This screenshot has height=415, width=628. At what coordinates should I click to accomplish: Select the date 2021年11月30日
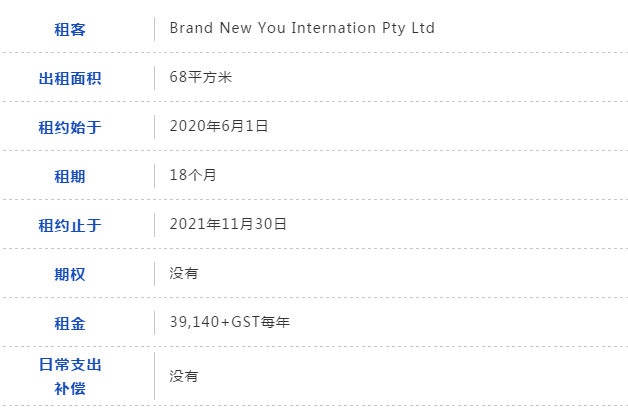click(228, 224)
